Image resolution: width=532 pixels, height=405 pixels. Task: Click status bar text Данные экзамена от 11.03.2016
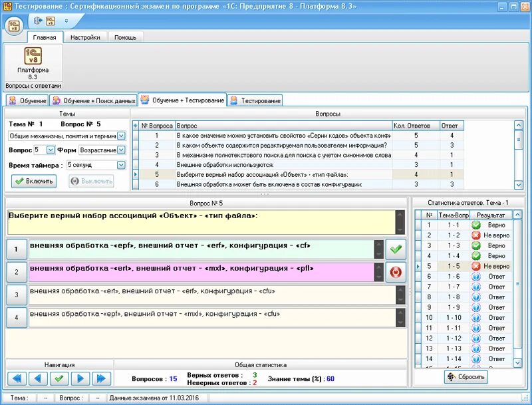click(x=154, y=398)
